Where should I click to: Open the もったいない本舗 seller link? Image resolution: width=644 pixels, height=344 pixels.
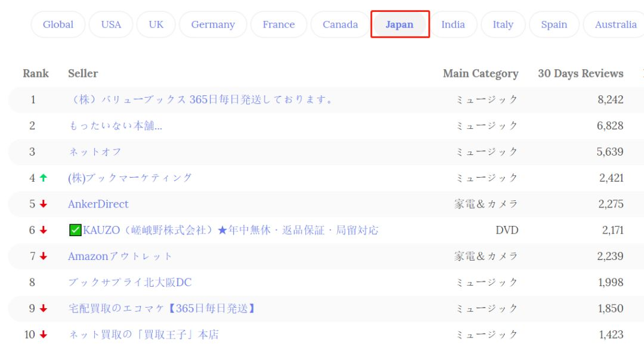(116, 126)
